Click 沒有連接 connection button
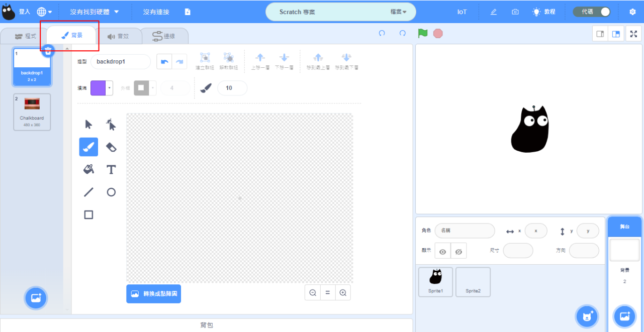The width and height of the screenshot is (644, 332). click(x=156, y=12)
